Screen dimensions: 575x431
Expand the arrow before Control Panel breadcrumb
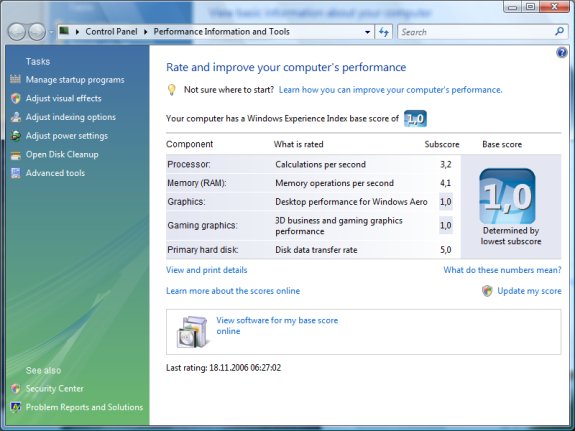tap(77, 32)
